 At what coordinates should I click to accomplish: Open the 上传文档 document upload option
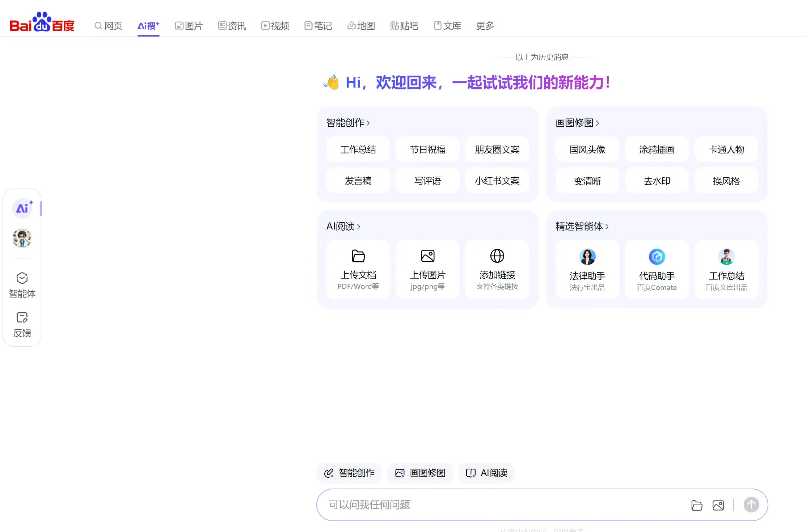click(x=358, y=270)
